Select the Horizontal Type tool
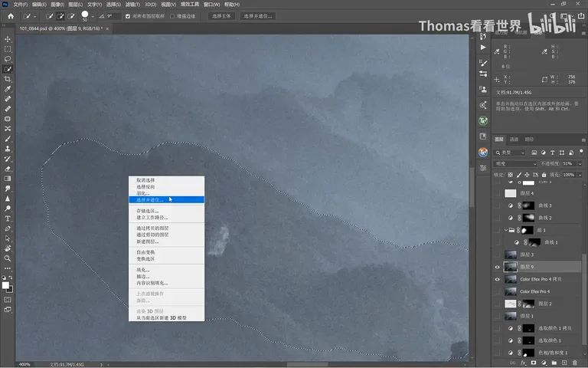This screenshot has height=368, width=588. (8, 219)
